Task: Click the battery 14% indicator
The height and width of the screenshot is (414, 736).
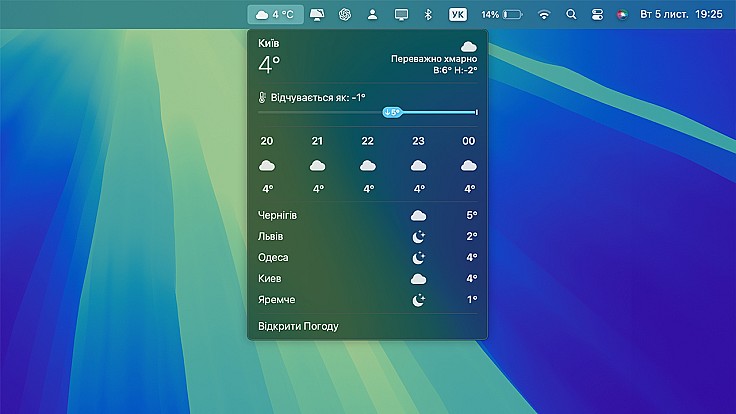Action: click(x=501, y=15)
